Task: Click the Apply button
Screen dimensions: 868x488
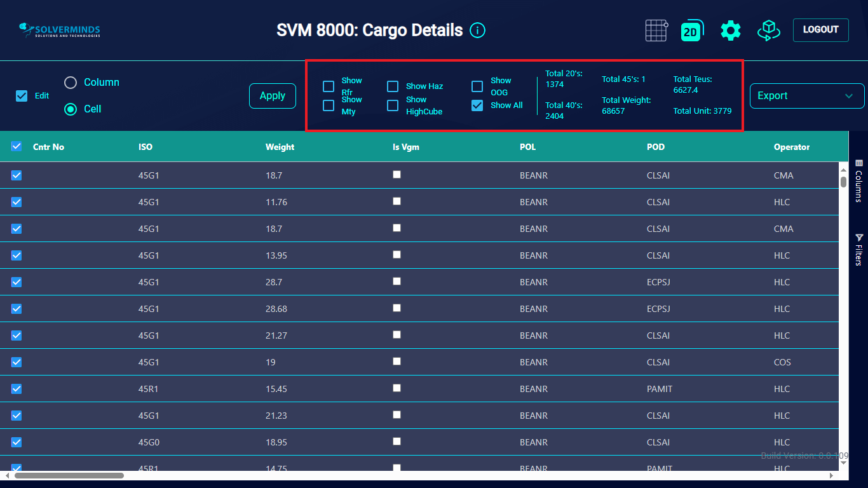Action: (x=273, y=96)
